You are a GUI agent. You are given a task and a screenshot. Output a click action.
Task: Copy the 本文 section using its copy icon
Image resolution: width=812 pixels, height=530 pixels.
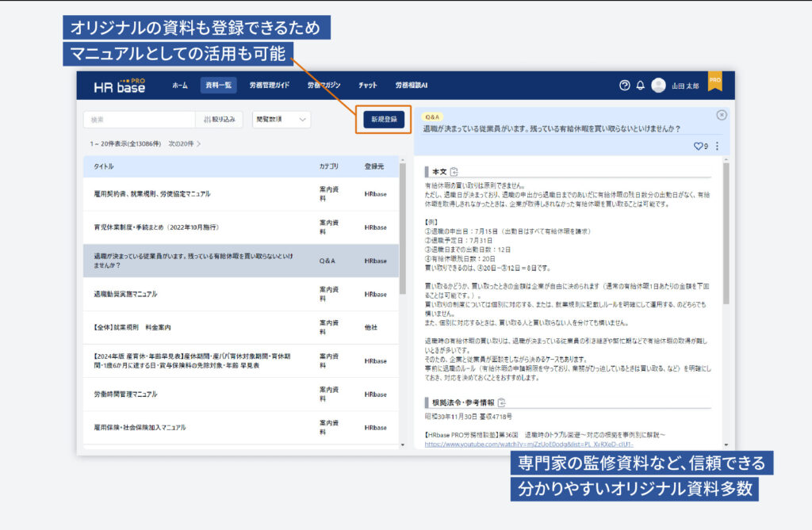[454, 172]
